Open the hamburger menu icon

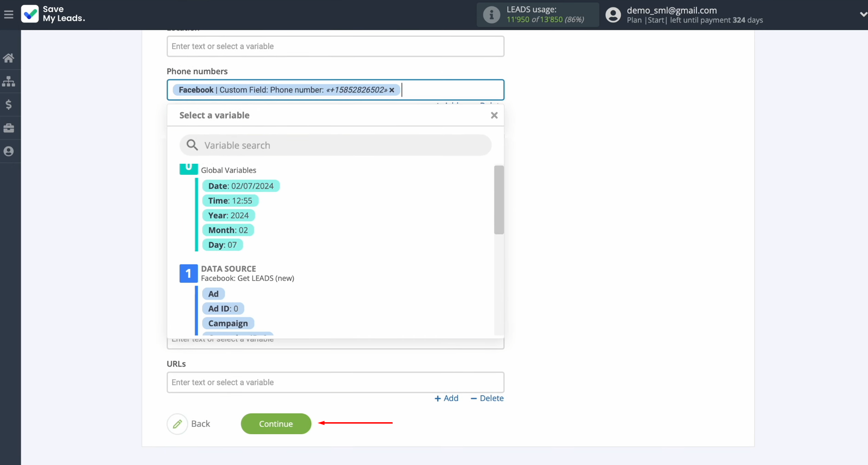point(8,15)
